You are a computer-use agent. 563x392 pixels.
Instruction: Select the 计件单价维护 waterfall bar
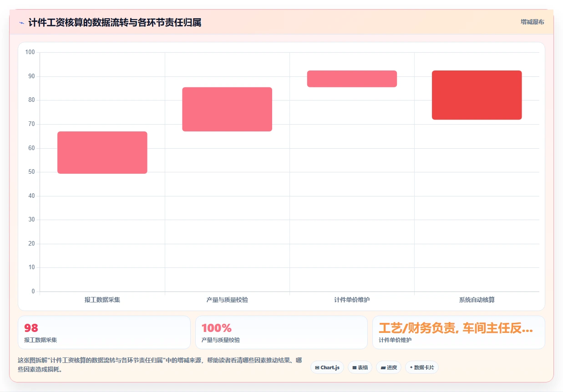352,79
